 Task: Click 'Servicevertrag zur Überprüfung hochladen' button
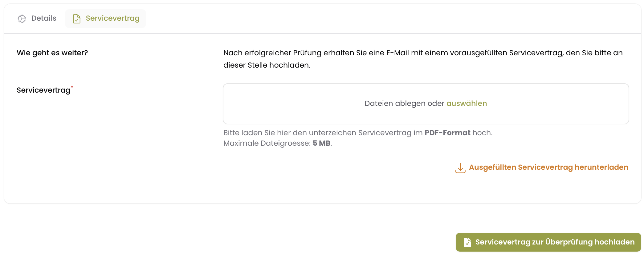tap(548, 242)
